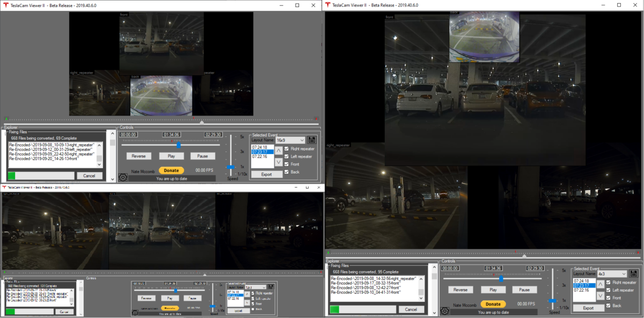The width and height of the screenshot is (644, 318).
Task: Uncheck Right repeater in the 16x9 layout window
Action: 287,149
